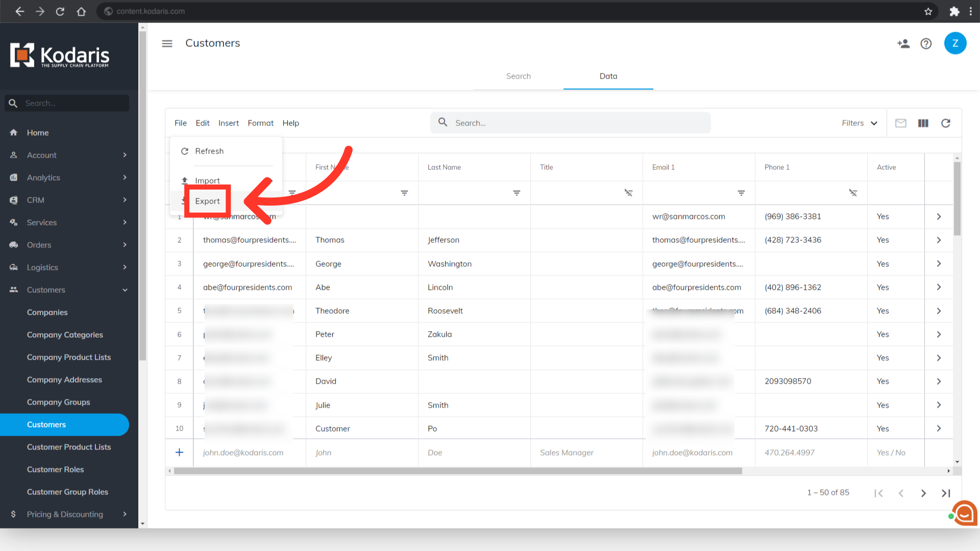The image size is (980, 551).
Task: Click the refresh icon right of toolbar
Action: pos(945,123)
